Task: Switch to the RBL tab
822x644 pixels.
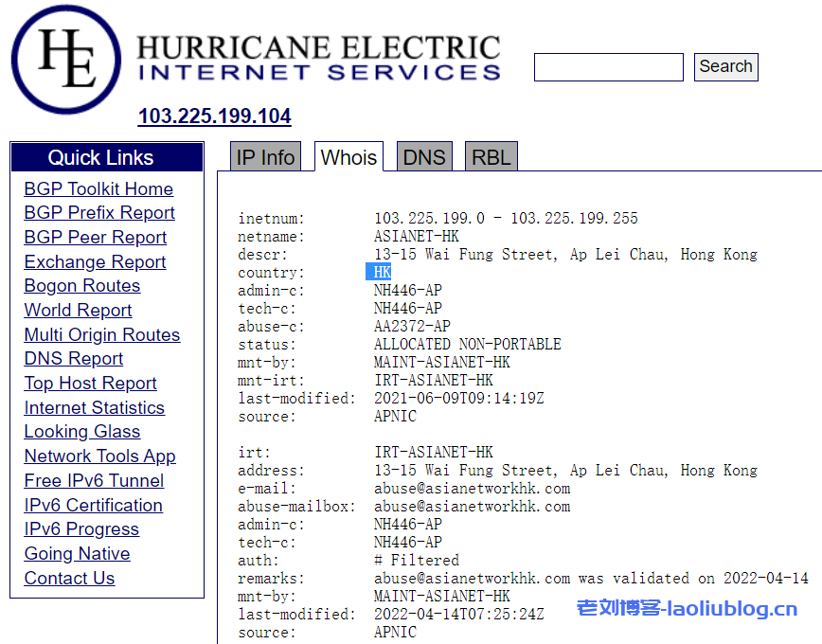Action: tap(491, 157)
